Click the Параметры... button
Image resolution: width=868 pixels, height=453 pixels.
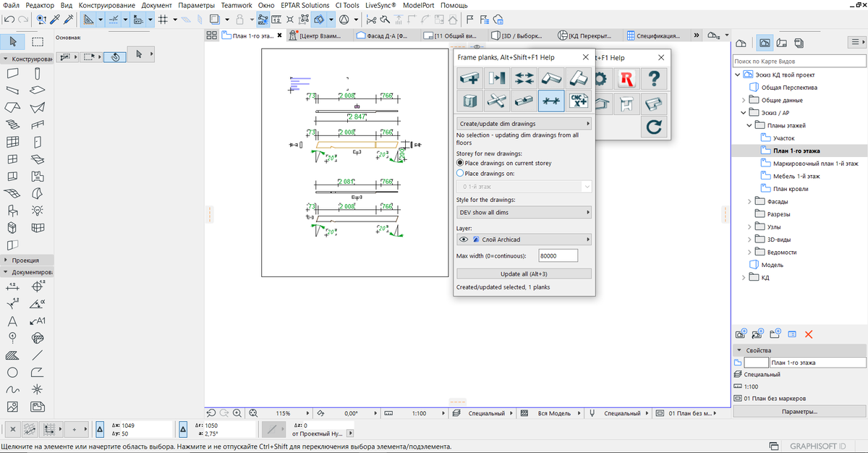click(799, 412)
